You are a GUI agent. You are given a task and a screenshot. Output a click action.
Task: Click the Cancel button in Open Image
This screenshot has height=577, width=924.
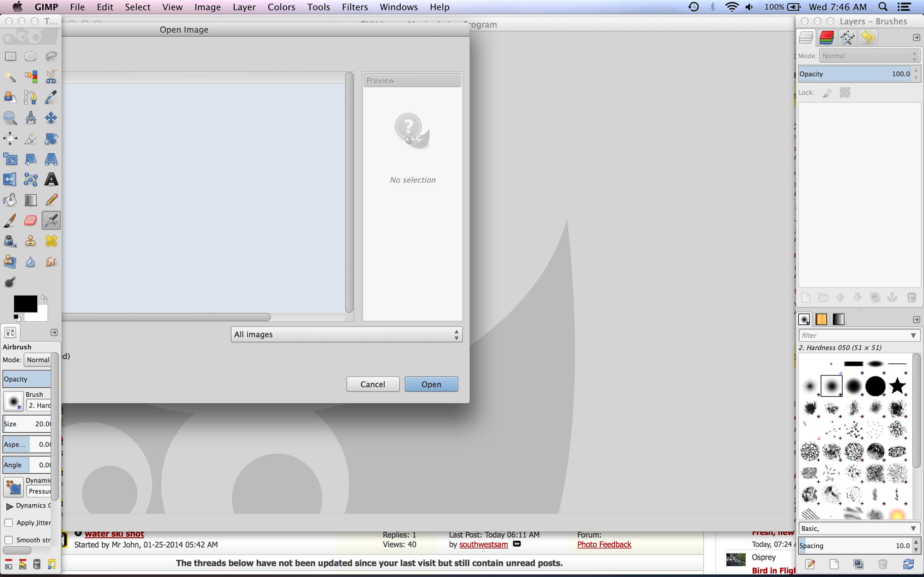pos(372,384)
